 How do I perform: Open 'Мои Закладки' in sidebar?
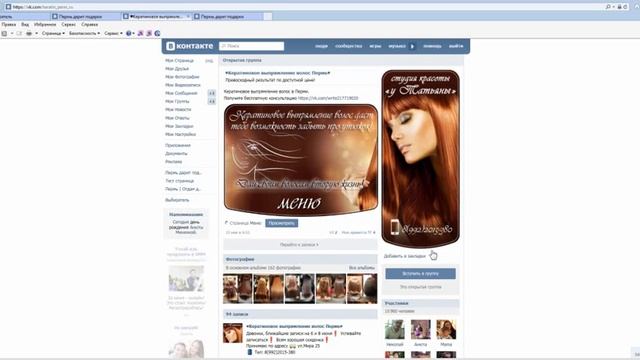(x=179, y=126)
